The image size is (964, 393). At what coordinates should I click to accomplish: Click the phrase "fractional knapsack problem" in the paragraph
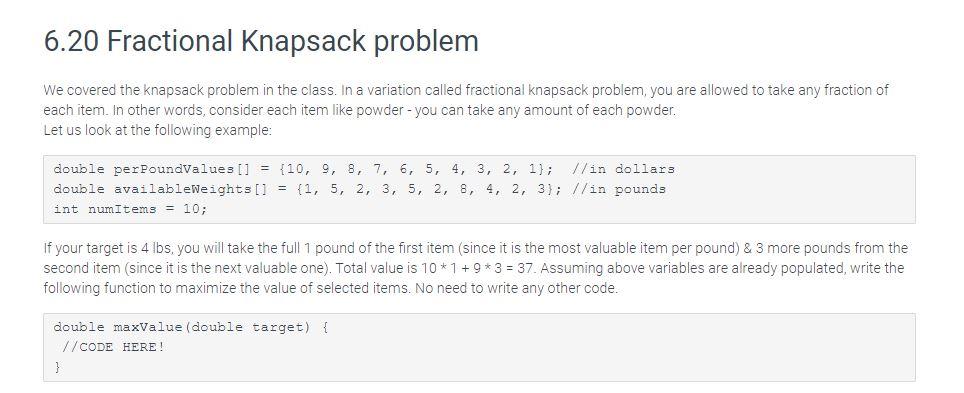pos(553,90)
